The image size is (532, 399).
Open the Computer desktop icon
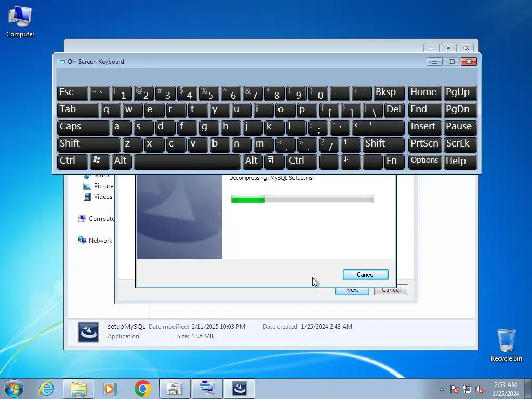(20, 21)
